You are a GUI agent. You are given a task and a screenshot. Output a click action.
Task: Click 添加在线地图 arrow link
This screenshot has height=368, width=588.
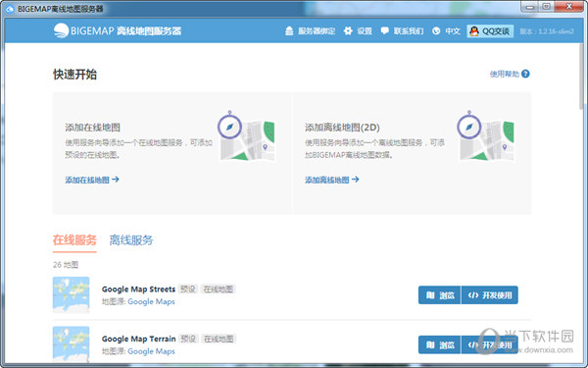pyautogui.click(x=92, y=180)
